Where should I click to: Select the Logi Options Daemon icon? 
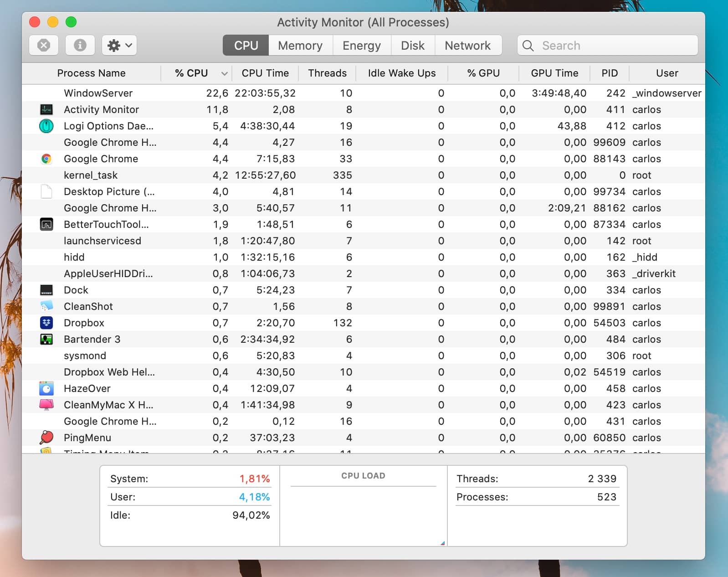(x=46, y=126)
